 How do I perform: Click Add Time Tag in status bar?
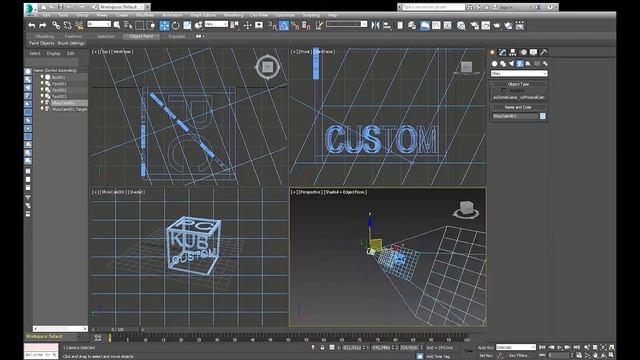click(438, 356)
